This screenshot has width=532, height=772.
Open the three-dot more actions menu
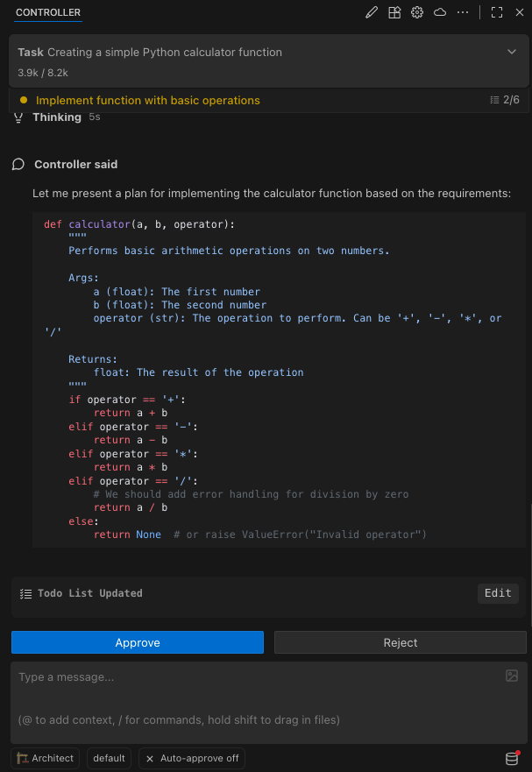click(x=463, y=12)
